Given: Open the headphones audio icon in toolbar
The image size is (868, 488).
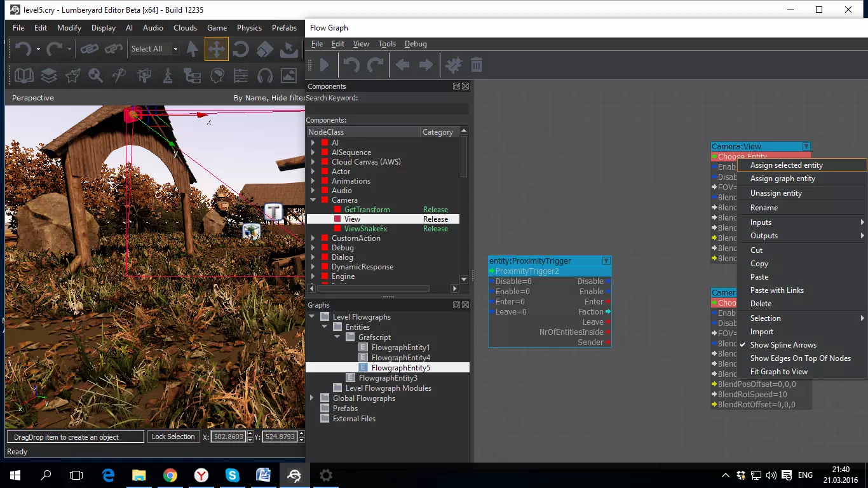Looking at the screenshot, I should tap(265, 76).
